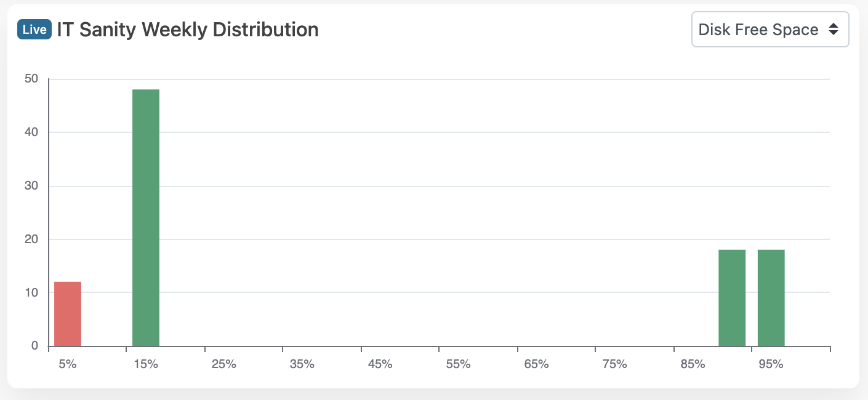Click the Live status badge
Viewport: 868px width, 400px height.
click(34, 30)
